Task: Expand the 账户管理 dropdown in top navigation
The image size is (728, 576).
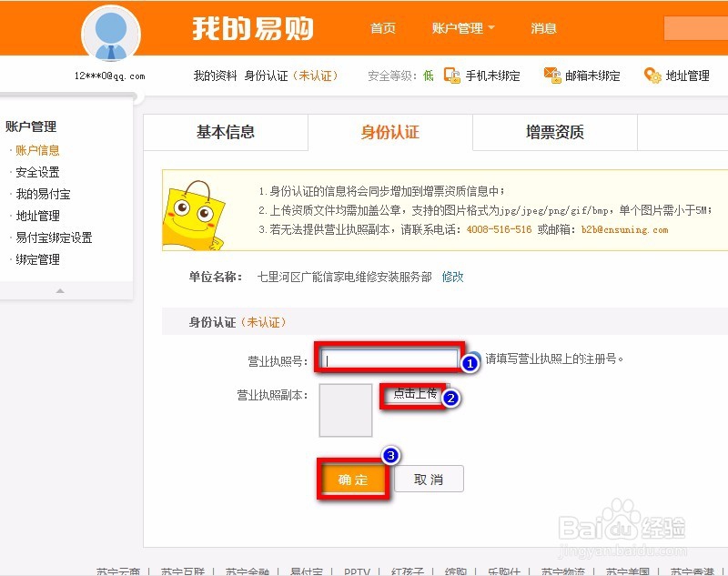Action: pos(463,28)
